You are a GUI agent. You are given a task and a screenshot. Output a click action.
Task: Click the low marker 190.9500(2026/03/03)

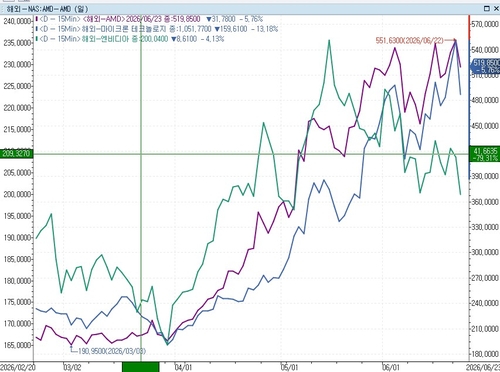pyautogui.click(x=111, y=351)
